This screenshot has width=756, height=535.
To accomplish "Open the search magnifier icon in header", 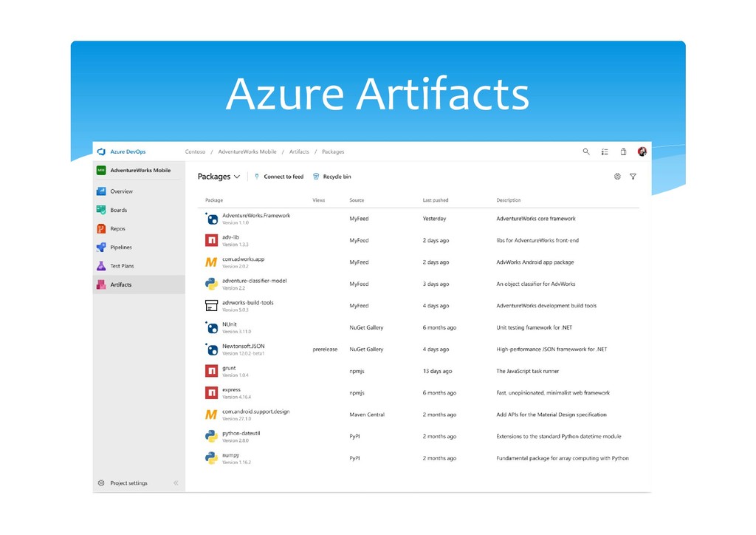I will point(585,151).
